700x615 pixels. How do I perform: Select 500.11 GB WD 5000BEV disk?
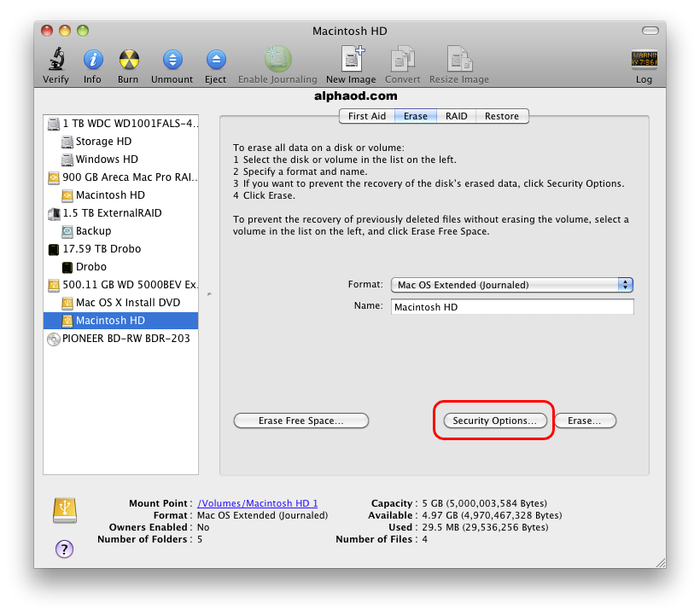tap(121, 285)
